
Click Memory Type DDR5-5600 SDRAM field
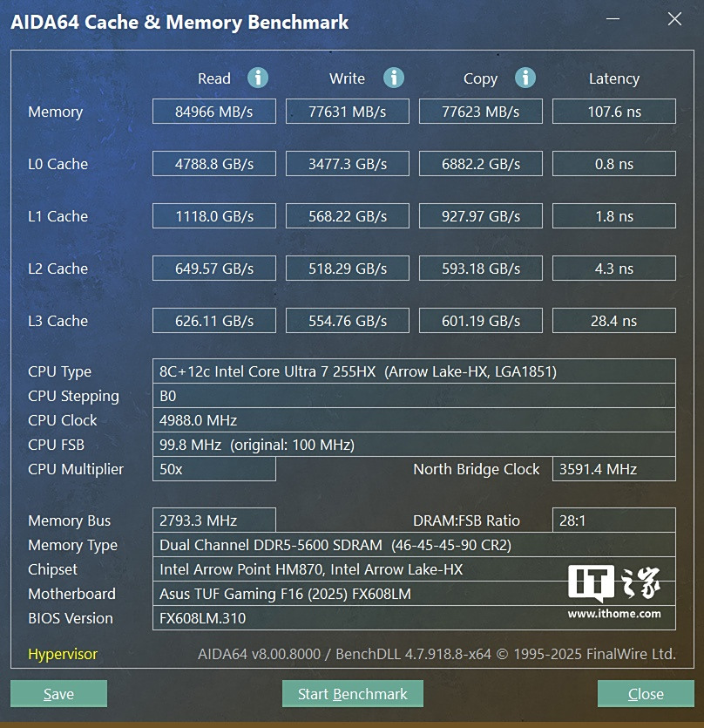point(414,545)
